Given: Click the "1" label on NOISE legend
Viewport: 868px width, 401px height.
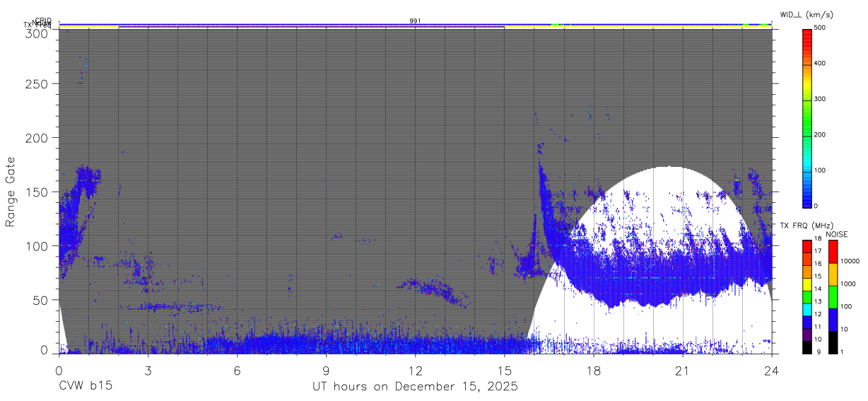Looking at the screenshot, I should pos(843,353).
